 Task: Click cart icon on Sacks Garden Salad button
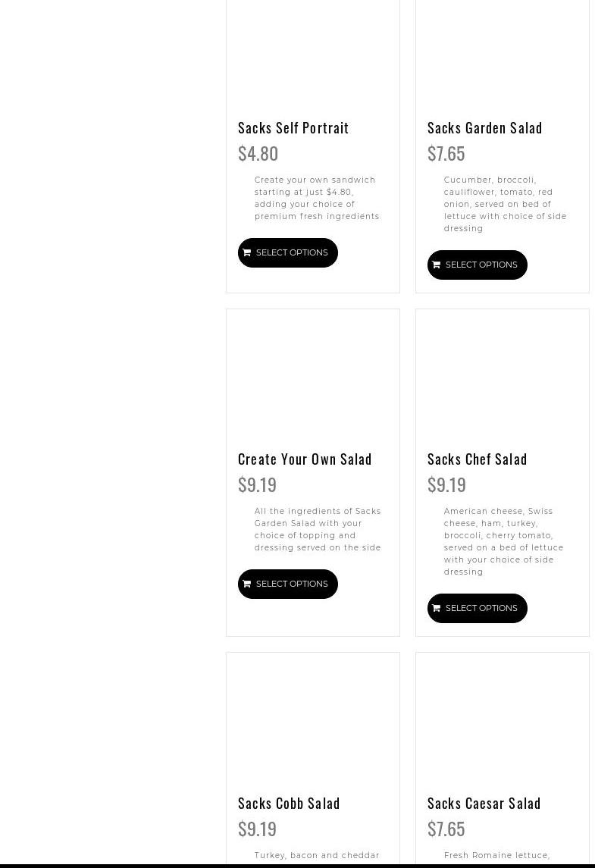pos(436,265)
